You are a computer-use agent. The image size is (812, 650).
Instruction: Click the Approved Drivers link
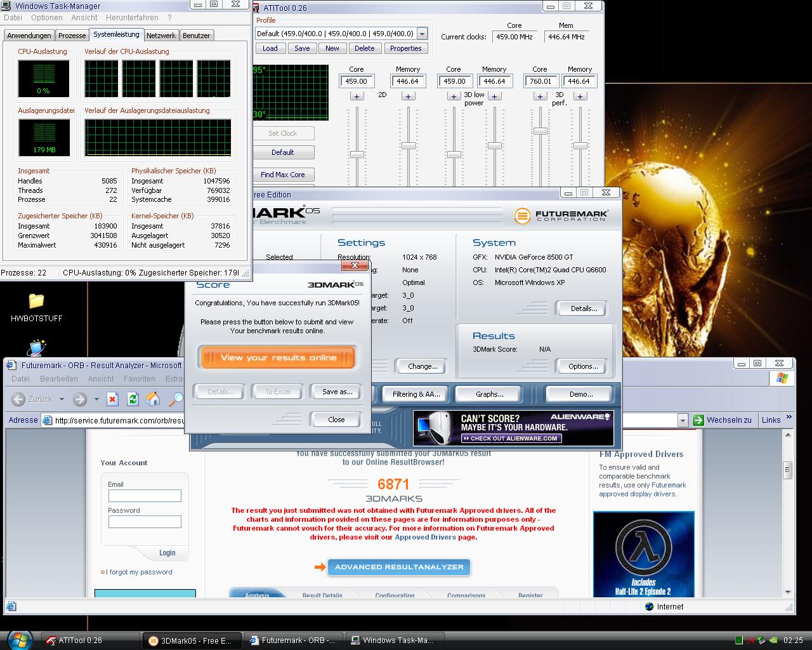[425, 537]
